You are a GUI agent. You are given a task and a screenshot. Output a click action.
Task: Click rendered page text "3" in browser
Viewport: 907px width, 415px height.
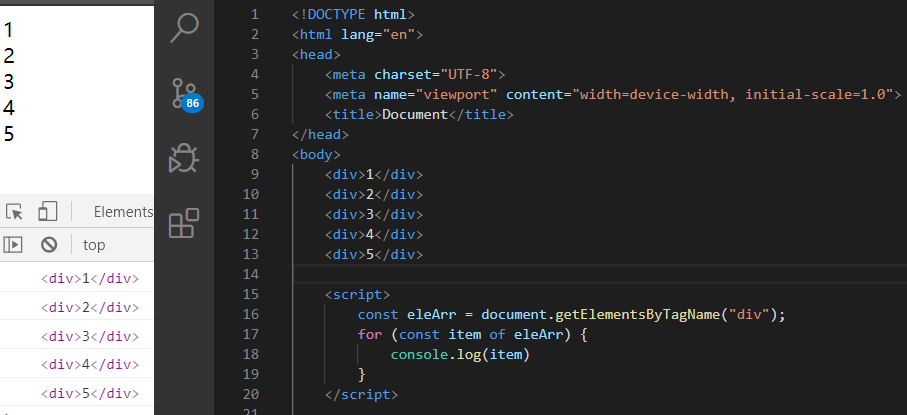pos(9,82)
